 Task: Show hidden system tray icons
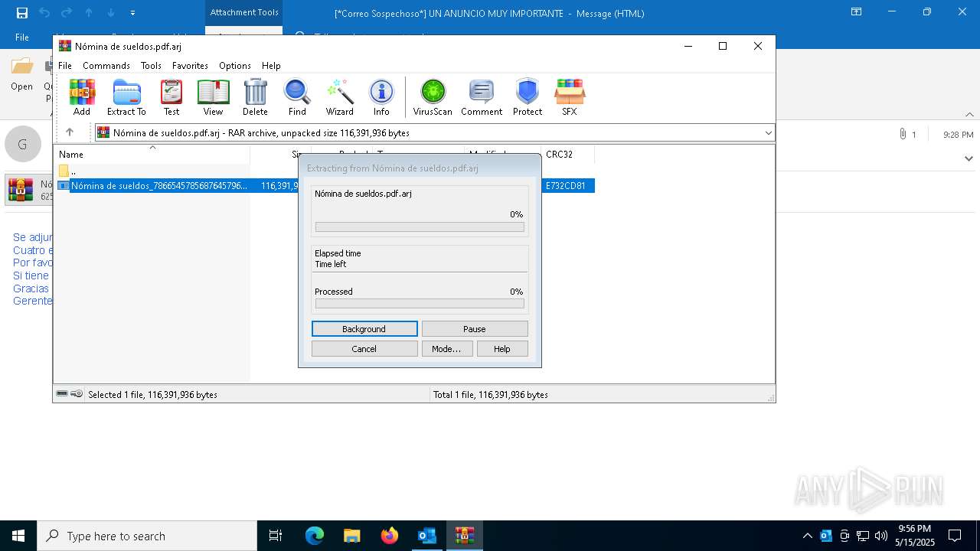point(808,536)
